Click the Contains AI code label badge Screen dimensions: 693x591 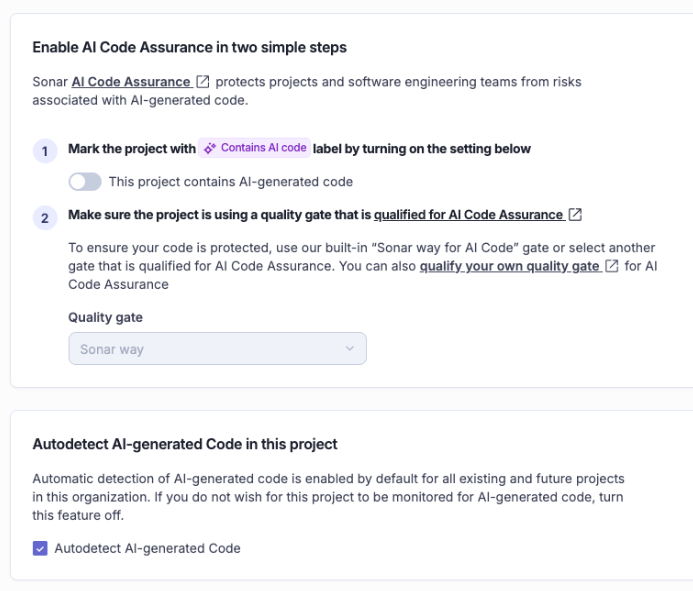coord(255,148)
